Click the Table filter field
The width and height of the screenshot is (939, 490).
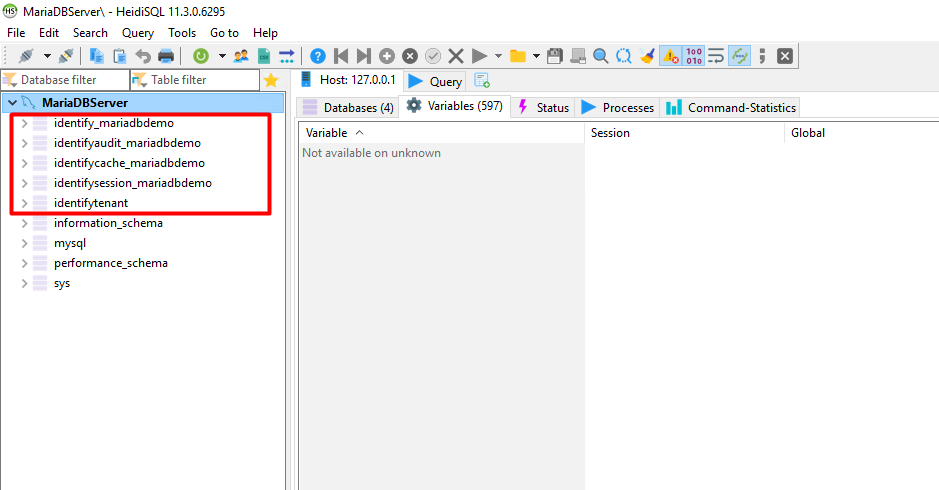(x=195, y=80)
